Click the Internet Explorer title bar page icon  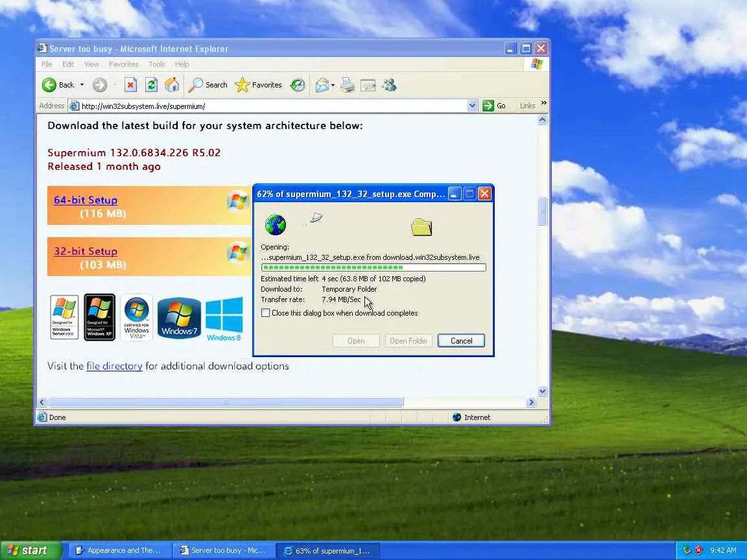(42, 48)
